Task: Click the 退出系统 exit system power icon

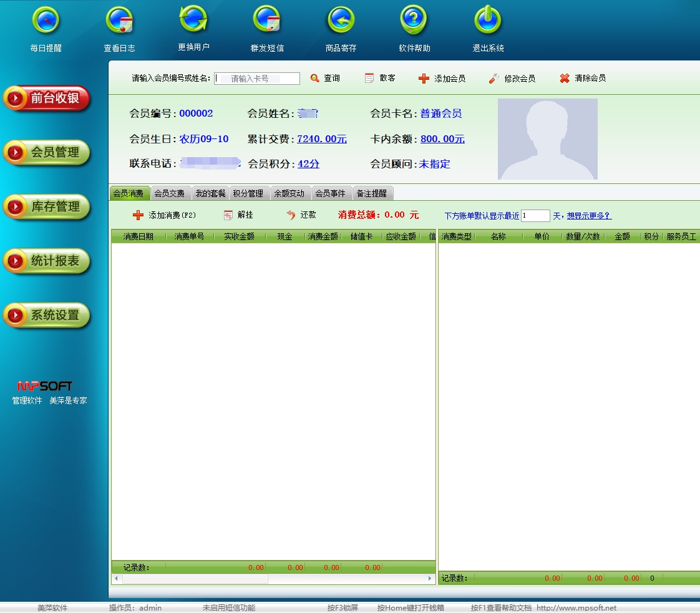Action: 487,22
